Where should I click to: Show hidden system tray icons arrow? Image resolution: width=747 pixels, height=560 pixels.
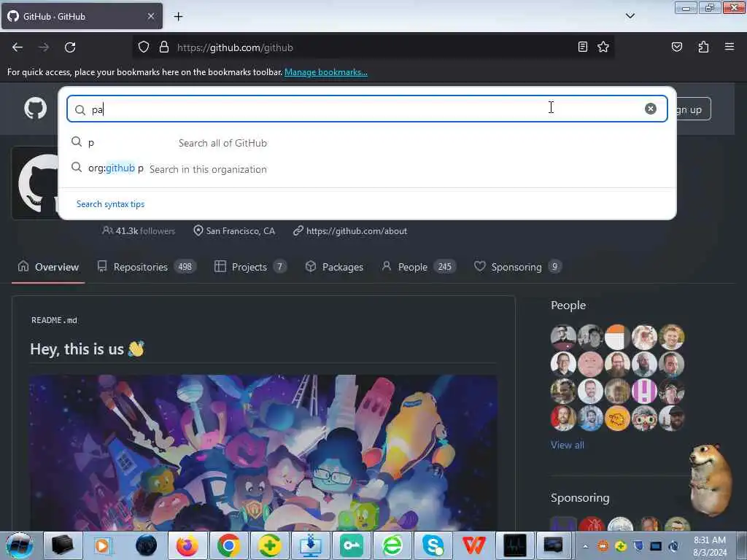coord(586,546)
